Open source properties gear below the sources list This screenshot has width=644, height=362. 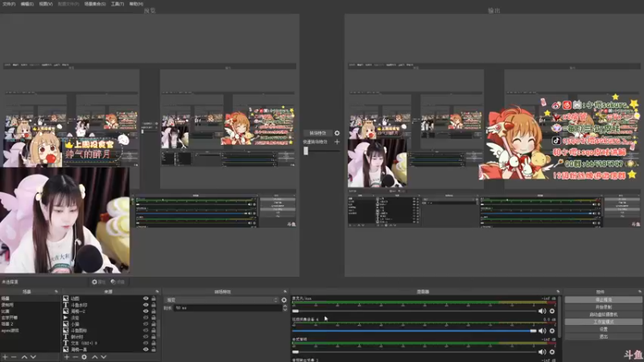[x=85, y=357]
